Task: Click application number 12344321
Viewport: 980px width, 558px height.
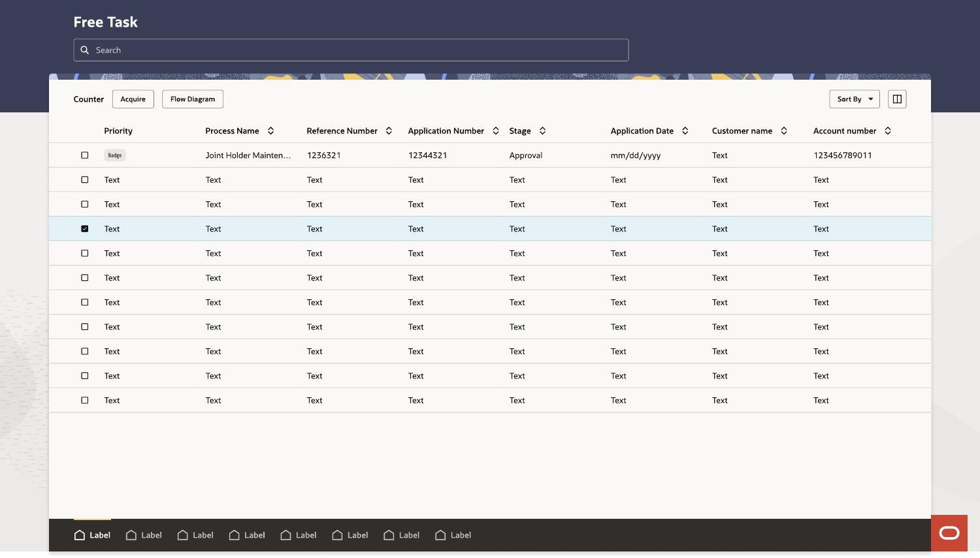Action: 428,156
